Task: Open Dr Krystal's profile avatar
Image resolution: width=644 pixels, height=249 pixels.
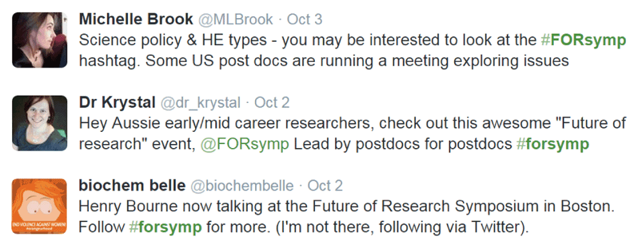Action: 40,123
